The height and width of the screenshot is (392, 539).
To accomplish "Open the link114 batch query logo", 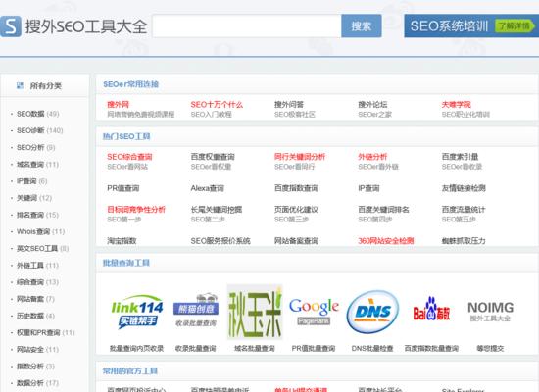I will pyautogui.click(x=137, y=312).
